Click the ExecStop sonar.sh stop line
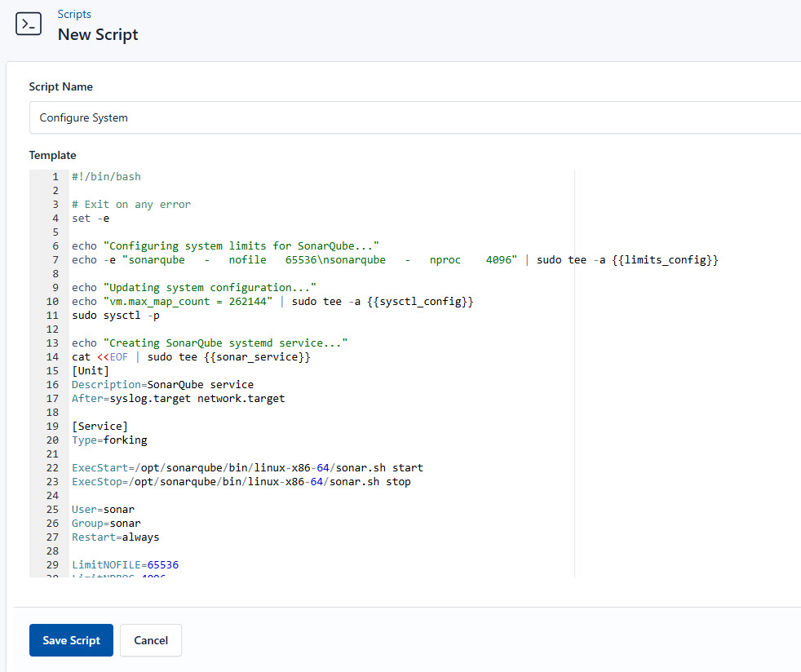Image resolution: width=801 pixels, height=672 pixels. 241,481
